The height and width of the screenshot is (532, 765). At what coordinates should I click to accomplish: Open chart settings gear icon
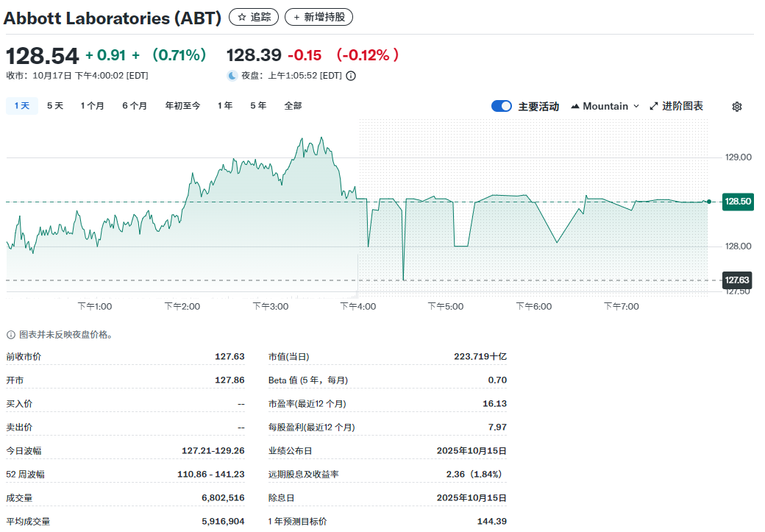(736, 107)
